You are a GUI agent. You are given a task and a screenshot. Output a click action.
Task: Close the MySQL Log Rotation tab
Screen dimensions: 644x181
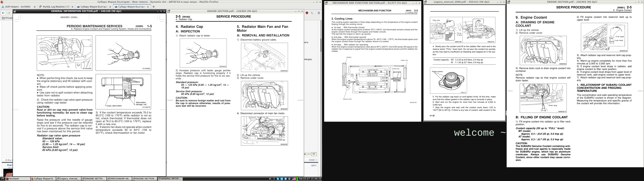[x=72, y=7]
